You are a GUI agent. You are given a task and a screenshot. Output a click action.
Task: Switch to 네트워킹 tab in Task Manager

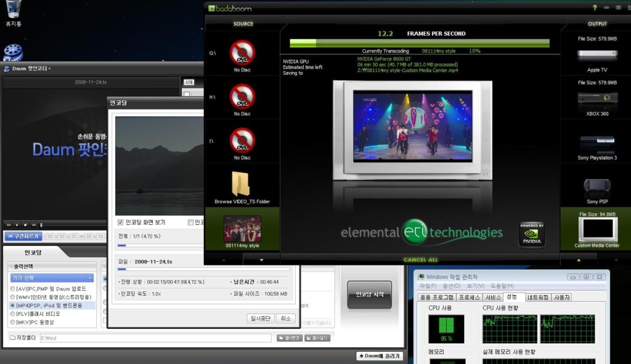537,297
